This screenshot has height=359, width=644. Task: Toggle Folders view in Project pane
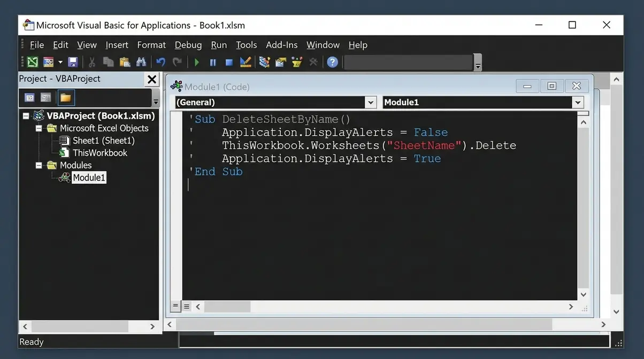point(66,98)
